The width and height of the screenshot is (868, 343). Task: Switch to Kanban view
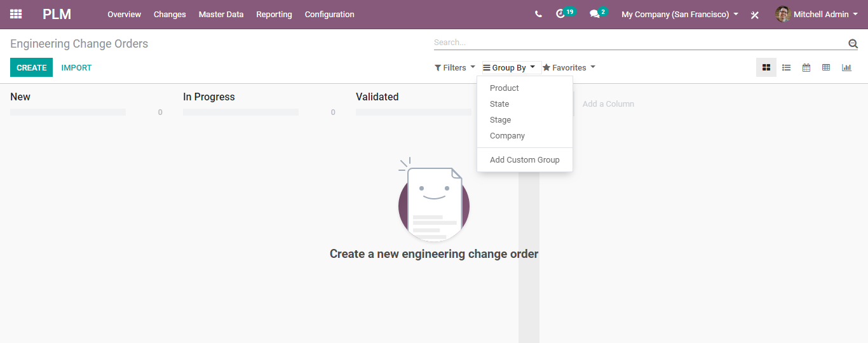[x=766, y=67]
